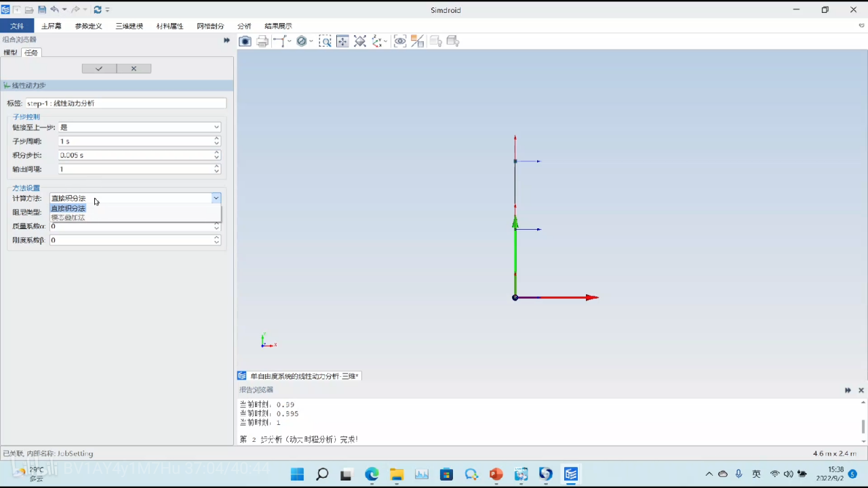
Task: Open the 三维建模 ribbon tab
Action: (x=129, y=26)
